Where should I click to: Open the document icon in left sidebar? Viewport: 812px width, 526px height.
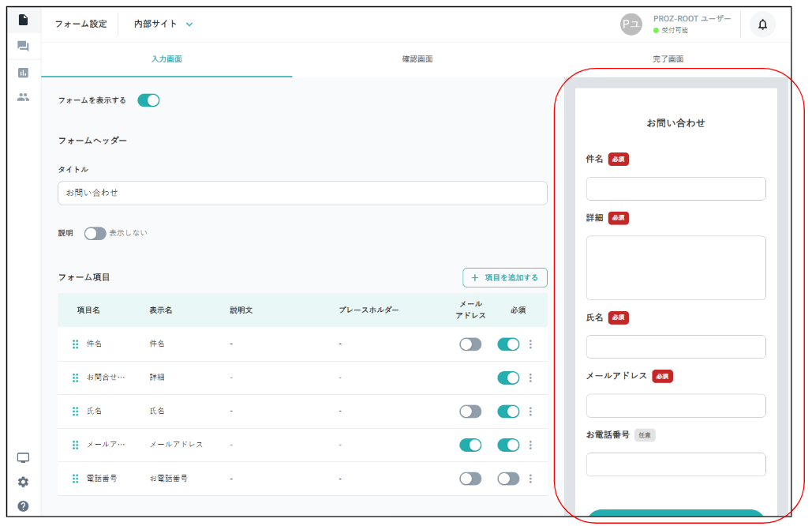[23, 20]
